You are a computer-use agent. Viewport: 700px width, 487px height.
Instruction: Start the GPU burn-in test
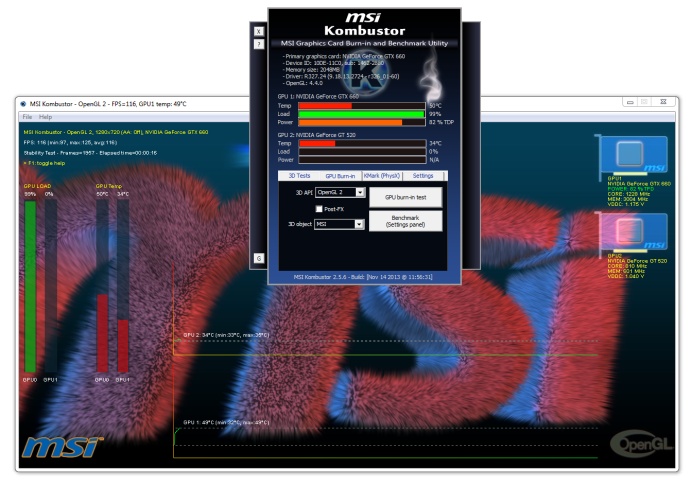coord(405,197)
